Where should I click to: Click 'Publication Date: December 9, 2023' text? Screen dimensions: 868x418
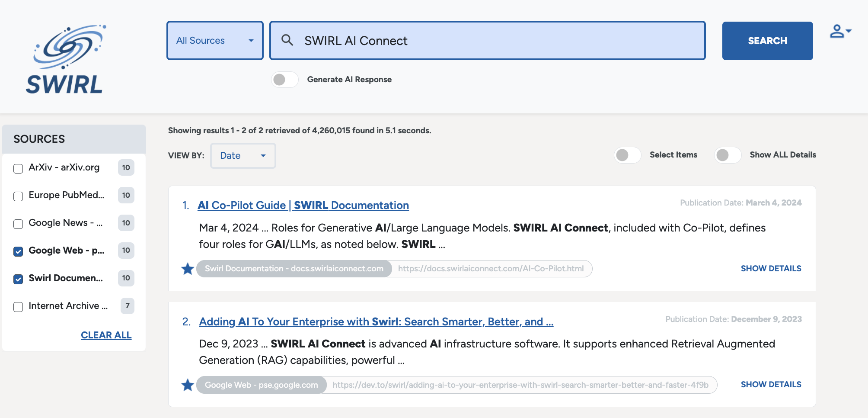coord(734,319)
